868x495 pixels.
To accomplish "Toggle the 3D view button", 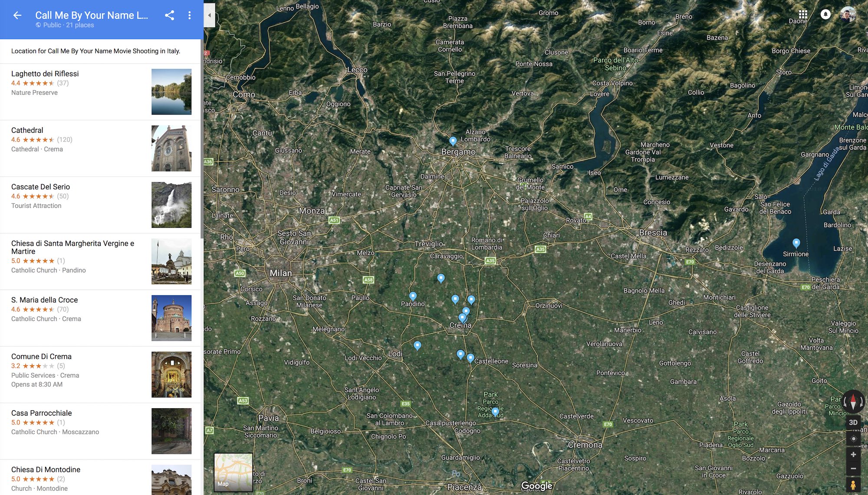I will pos(853,422).
